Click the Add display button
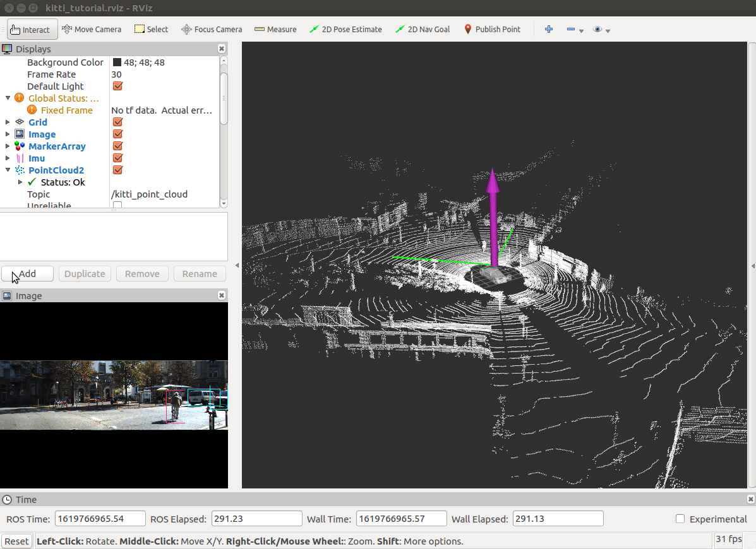This screenshot has width=756, height=549. (x=27, y=273)
